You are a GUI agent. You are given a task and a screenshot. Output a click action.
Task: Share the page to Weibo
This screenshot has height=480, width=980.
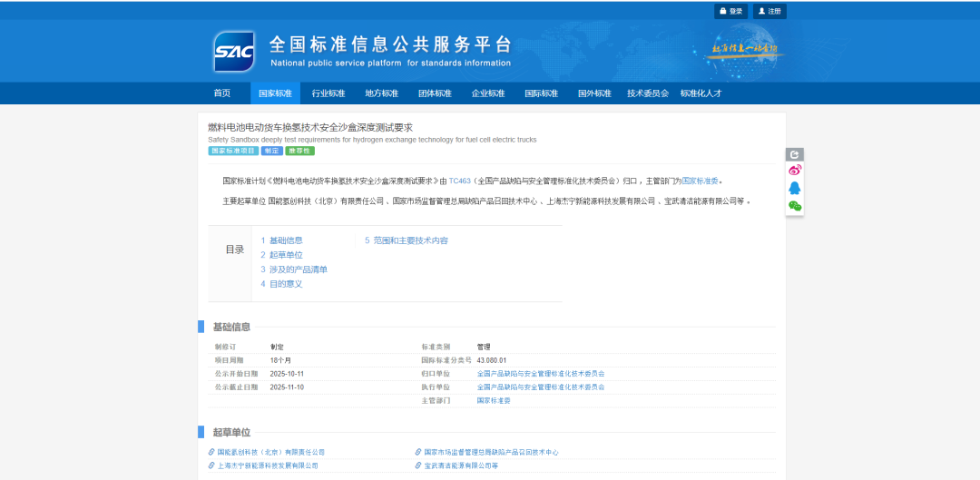pyautogui.click(x=795, y=171)
